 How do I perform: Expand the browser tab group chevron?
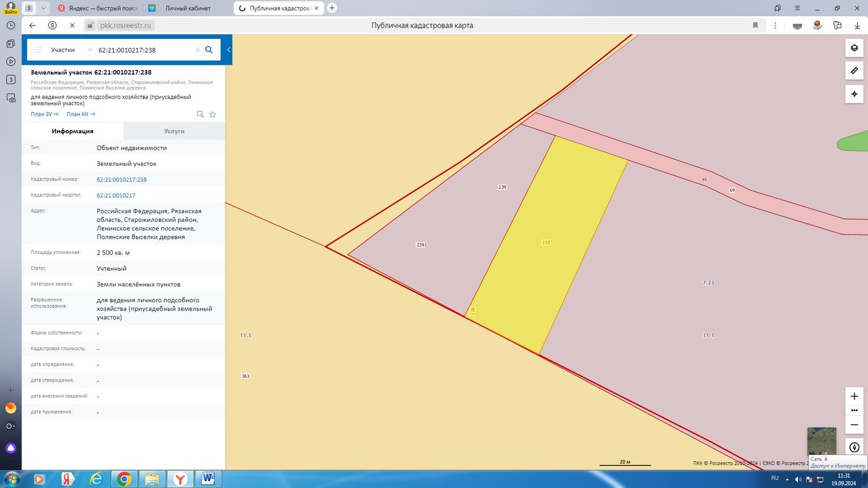click(43, 8)
